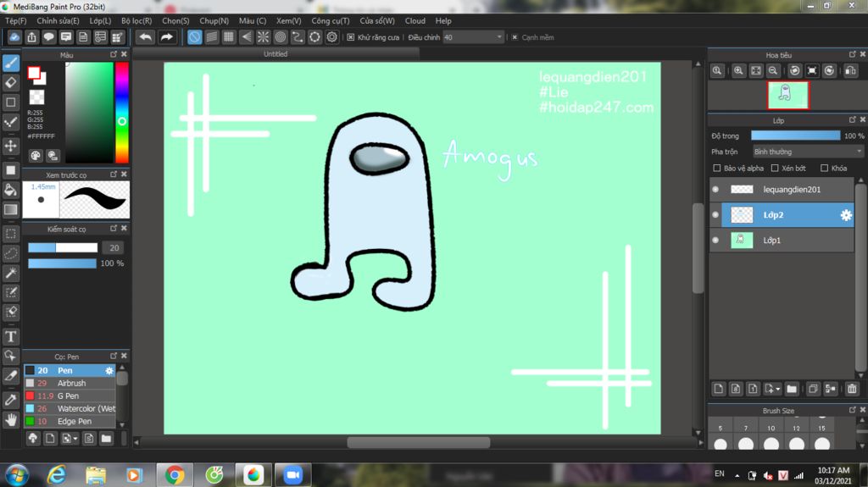Enable crisscross grid snap guide
The width and height of the screenshot is (868, 487).
(229, 37)
